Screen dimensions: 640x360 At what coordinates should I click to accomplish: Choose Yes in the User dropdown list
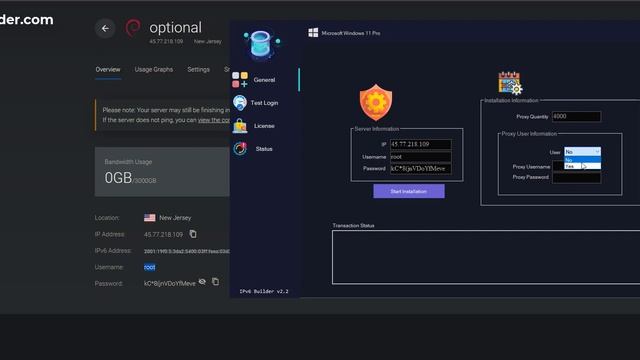pos(582,166)
